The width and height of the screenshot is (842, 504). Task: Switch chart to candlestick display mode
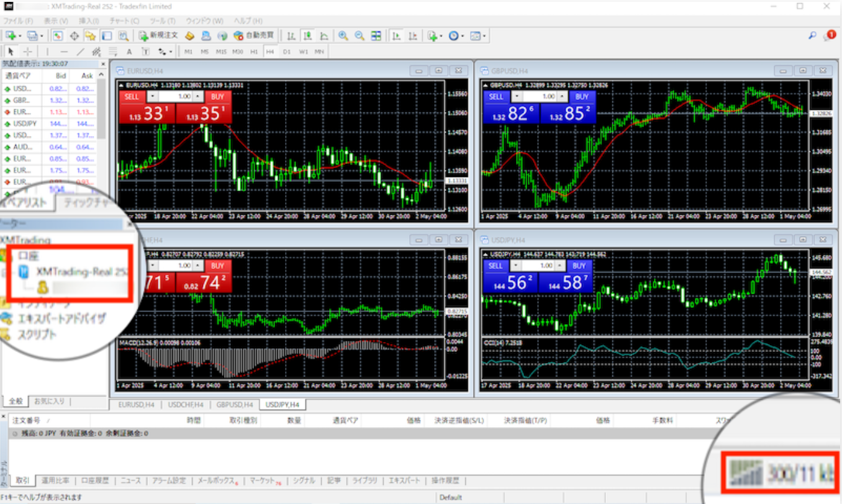point(307,36)
